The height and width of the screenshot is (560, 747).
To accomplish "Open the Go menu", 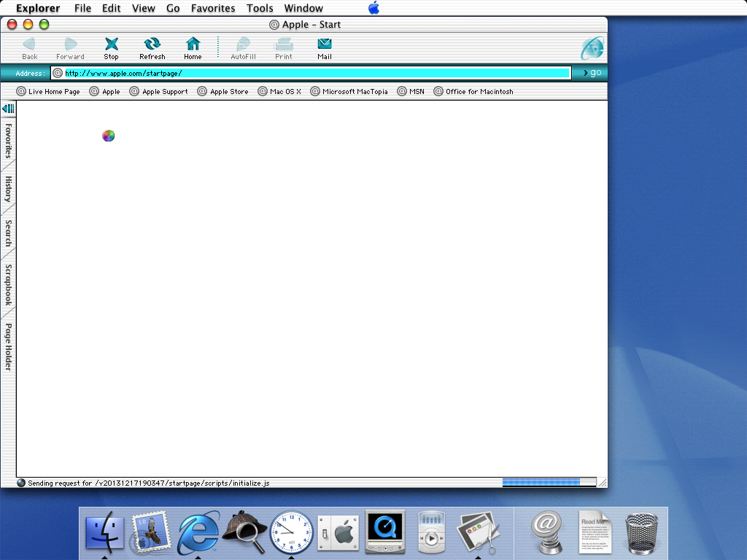I will [x=173, y=8].
